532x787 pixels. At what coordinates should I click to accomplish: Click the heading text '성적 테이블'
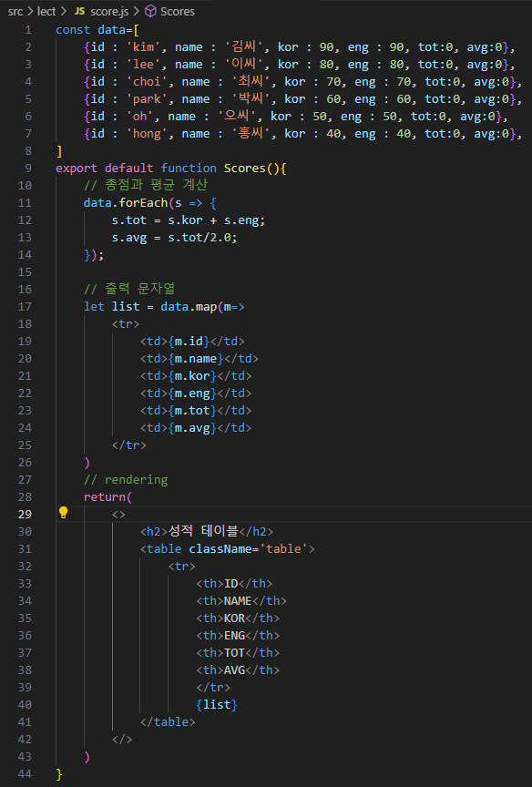coord(203,531)
